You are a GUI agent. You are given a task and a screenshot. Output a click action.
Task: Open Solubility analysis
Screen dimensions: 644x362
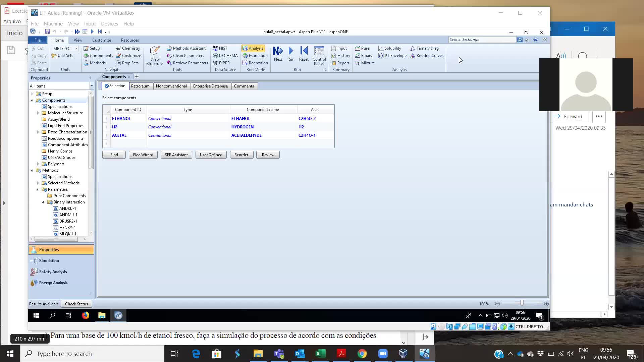pyautogui.click(x=389, y=48)
